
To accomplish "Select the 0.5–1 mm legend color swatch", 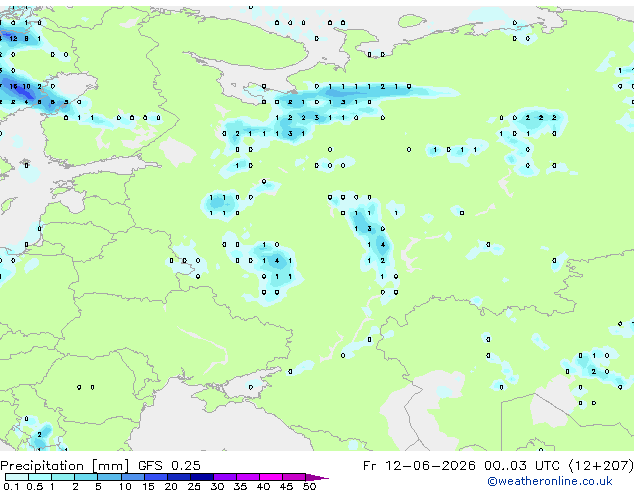I will pos(40,477).
